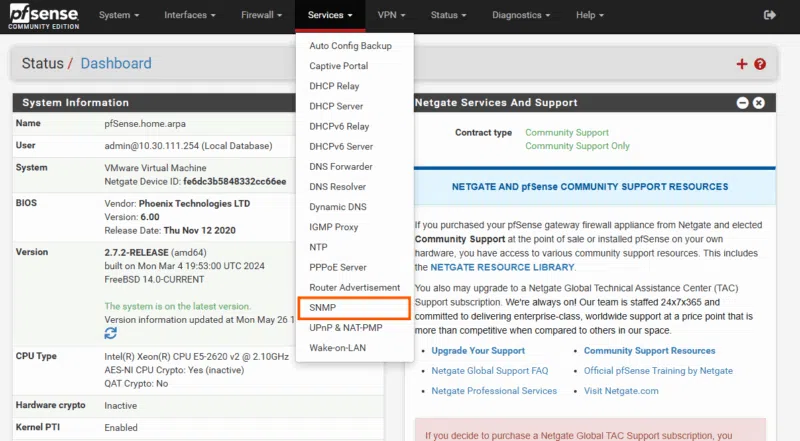Expand the System dropdown menu

pyautogui.click(x=120, y=15)
